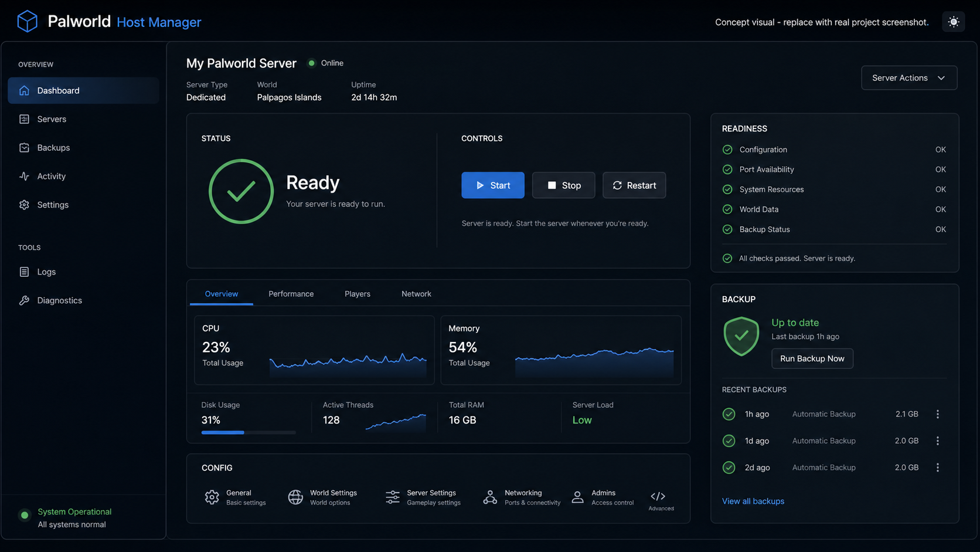The height and width of the screenshot is (552, 980).
Task: Click the backup shield checkmark icon
Action: 741,336
